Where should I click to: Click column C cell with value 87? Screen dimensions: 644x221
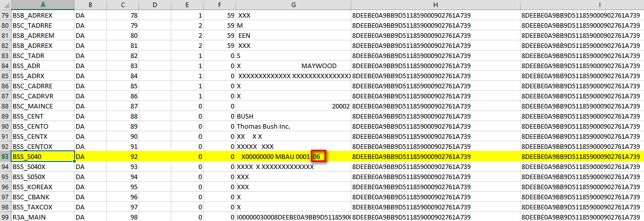(122, 106)
